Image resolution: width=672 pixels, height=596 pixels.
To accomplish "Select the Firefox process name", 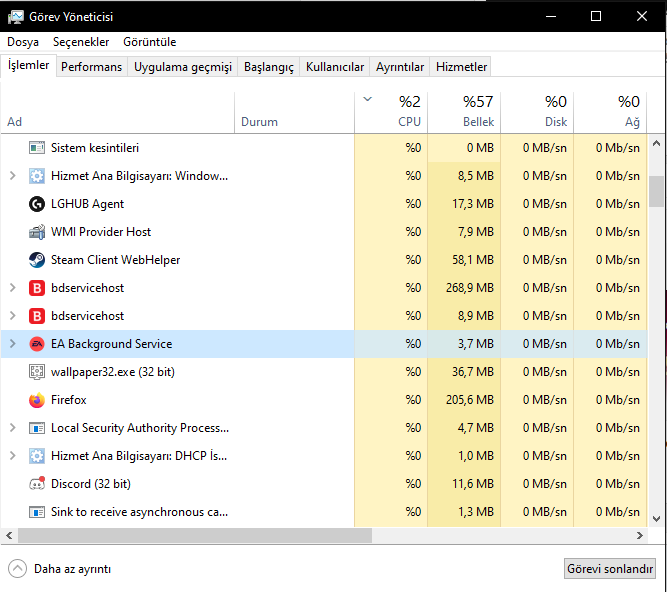I will click(69, 400).
